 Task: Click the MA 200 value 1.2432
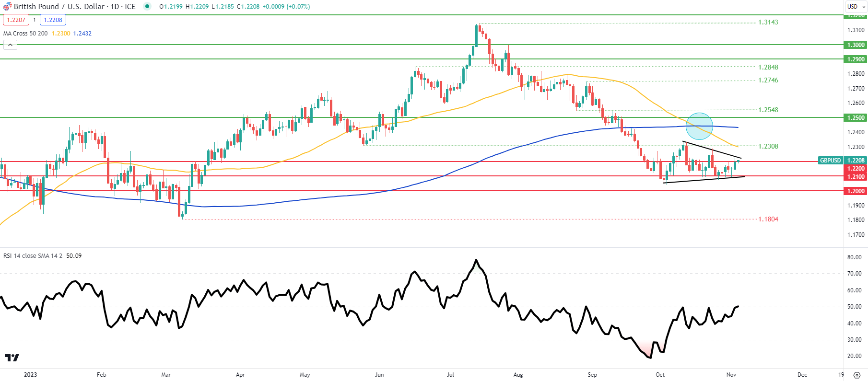click(x=82, y=33)
